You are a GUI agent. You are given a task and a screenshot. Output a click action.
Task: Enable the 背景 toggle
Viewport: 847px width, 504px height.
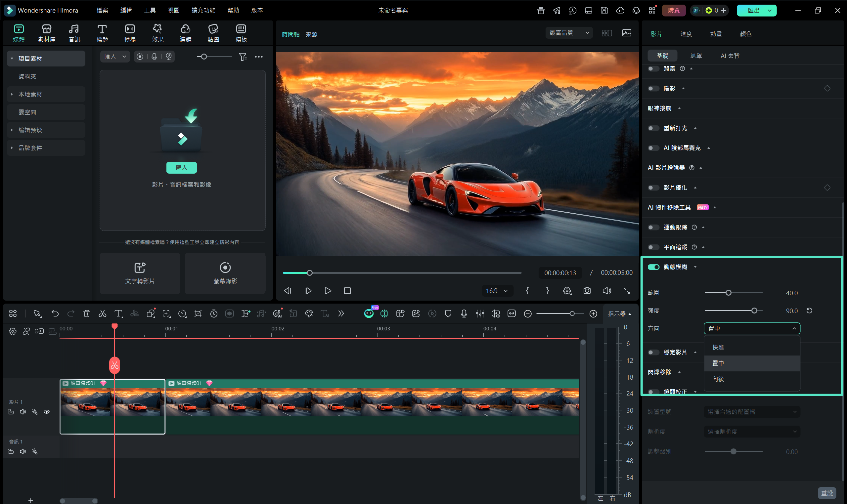coord(653,68)
